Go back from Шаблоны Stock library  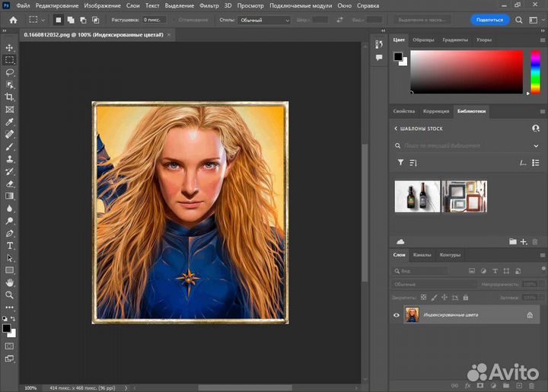click(396, 129)
